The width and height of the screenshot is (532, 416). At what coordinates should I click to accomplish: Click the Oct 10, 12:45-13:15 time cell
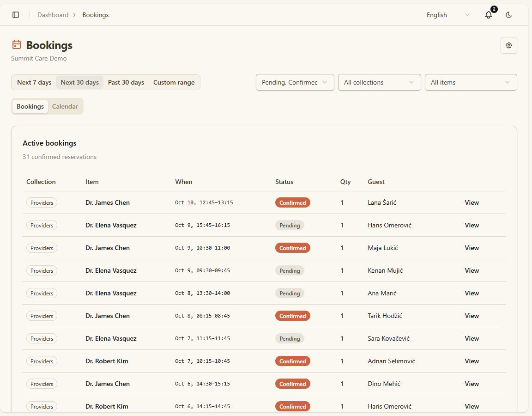204,202
